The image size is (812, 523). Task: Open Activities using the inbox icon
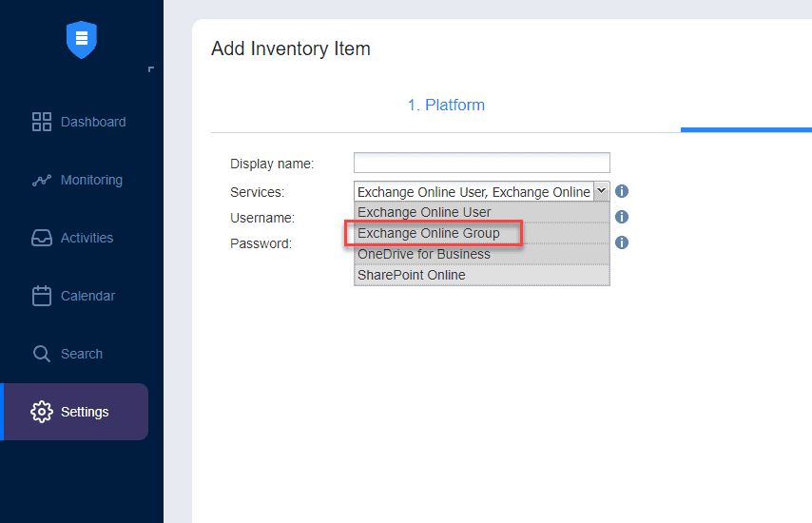42,238
